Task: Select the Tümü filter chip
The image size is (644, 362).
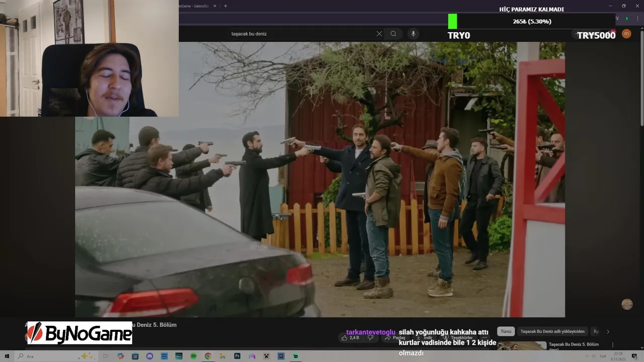Action: 506,331
